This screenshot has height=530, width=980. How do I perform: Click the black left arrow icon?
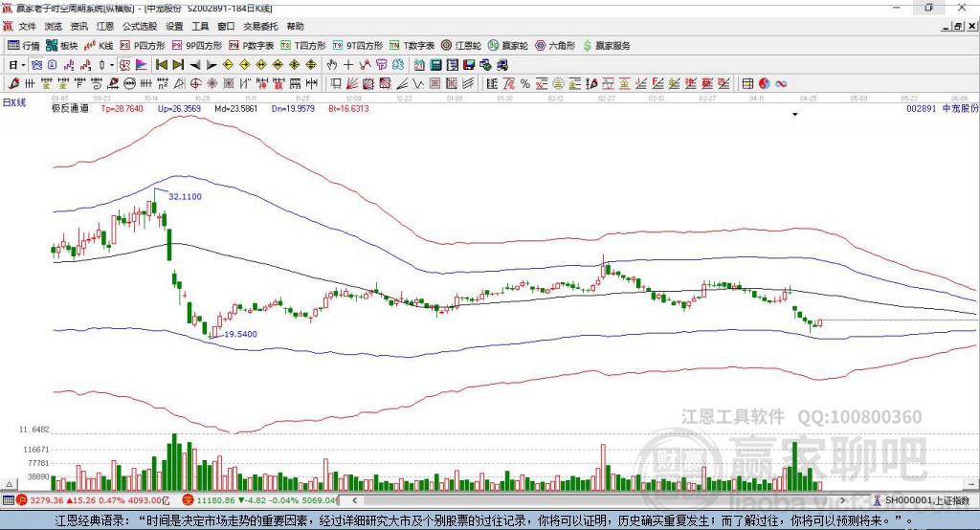(195, 65)
